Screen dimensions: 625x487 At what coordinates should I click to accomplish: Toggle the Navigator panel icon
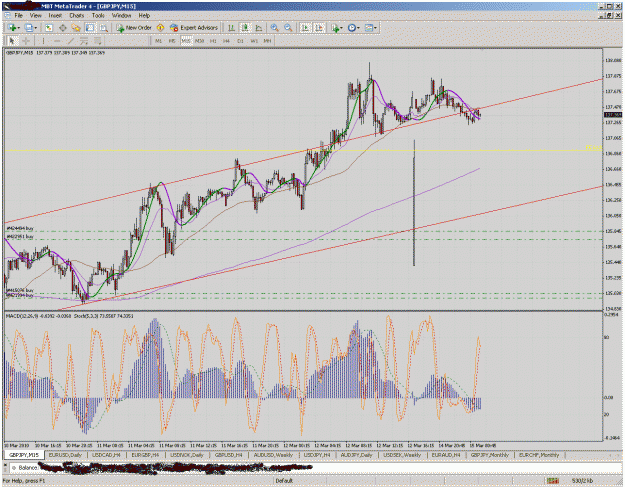point(76,27)
